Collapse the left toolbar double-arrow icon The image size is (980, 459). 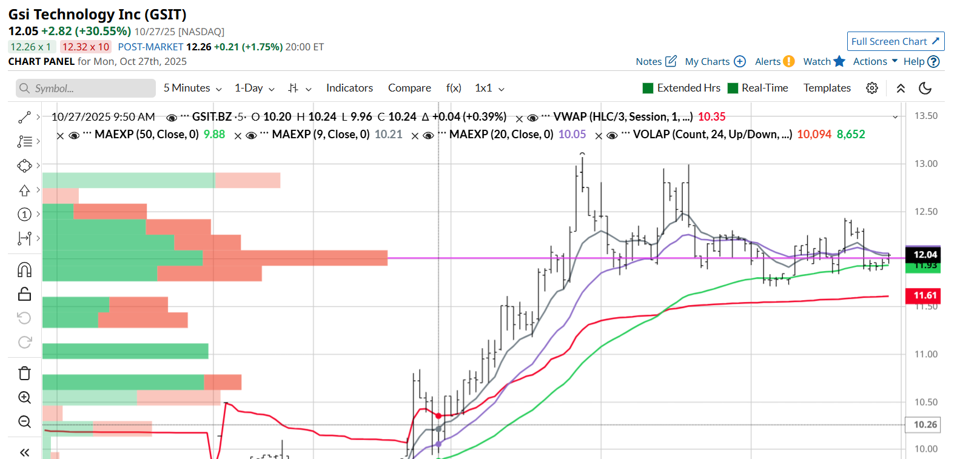pos(24,452)
